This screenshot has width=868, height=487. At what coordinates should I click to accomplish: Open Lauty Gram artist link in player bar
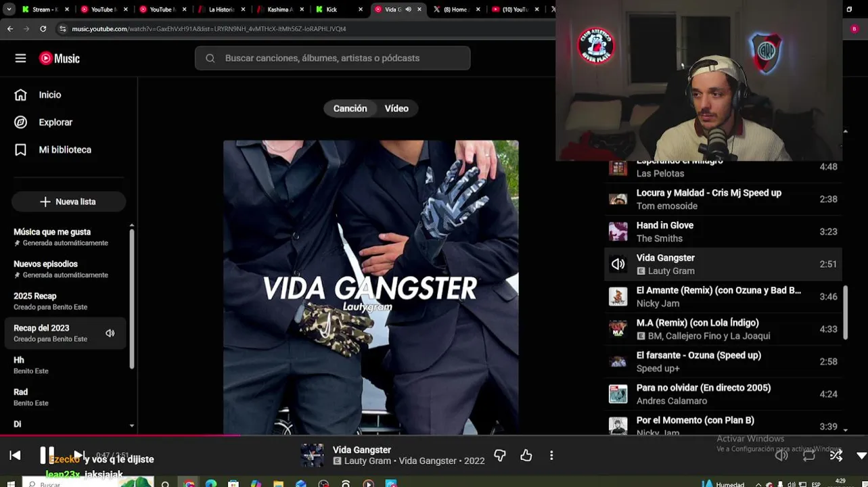[x=367, y=461]
